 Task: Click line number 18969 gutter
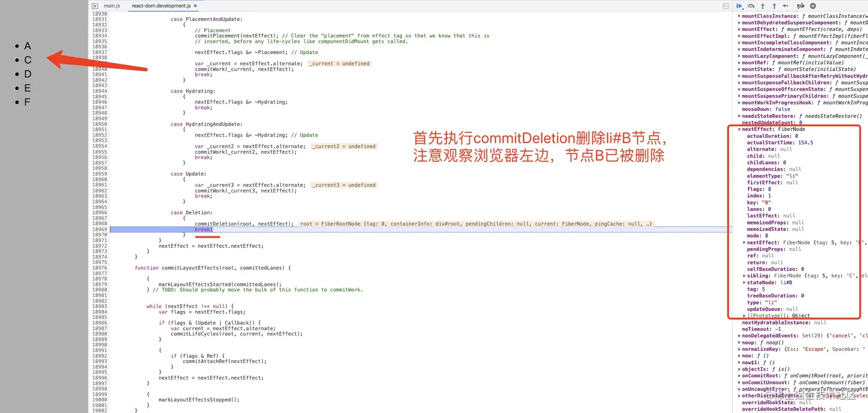pyautogui.click(x=99, y=229)
